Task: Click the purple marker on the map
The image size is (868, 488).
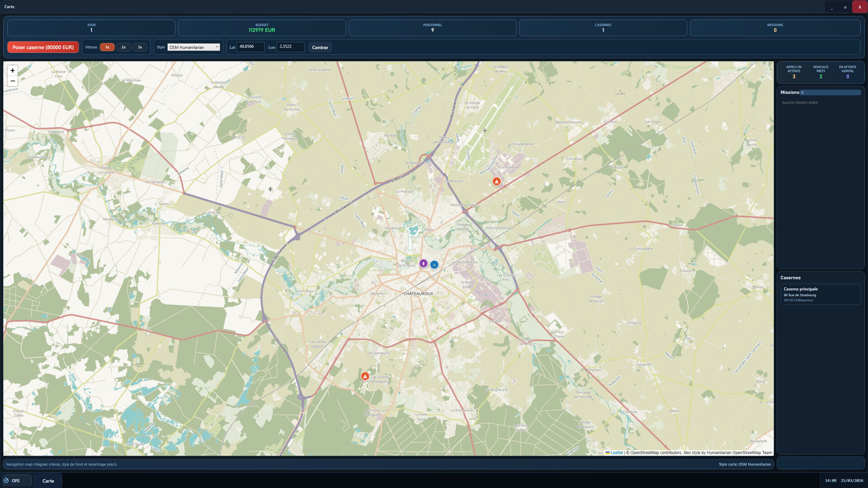Action: [423, 263]
